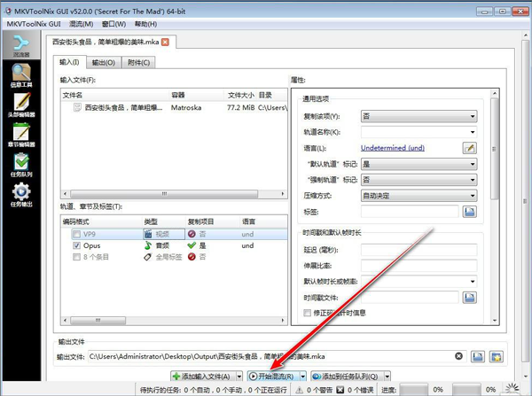
Task: Click Add to job queue (Q) button
Action: 347,377
